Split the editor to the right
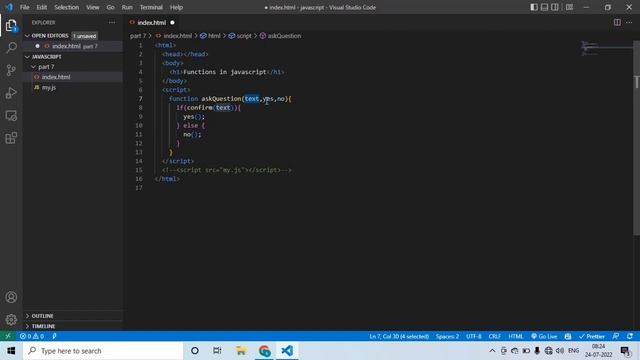 coord(617,22)
